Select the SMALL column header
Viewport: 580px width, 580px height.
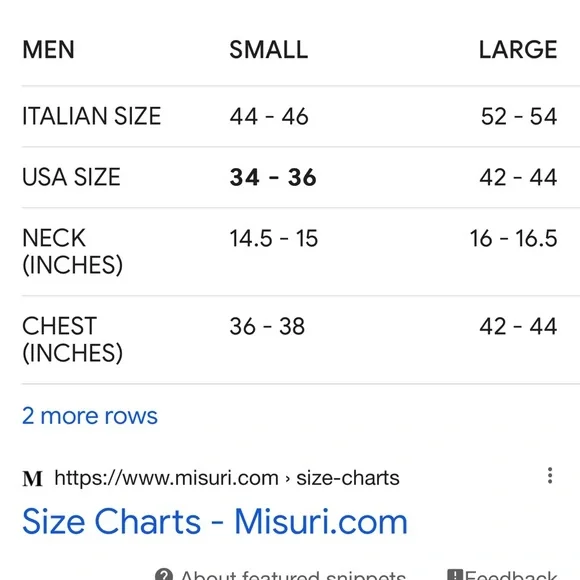tap(269, 50)
